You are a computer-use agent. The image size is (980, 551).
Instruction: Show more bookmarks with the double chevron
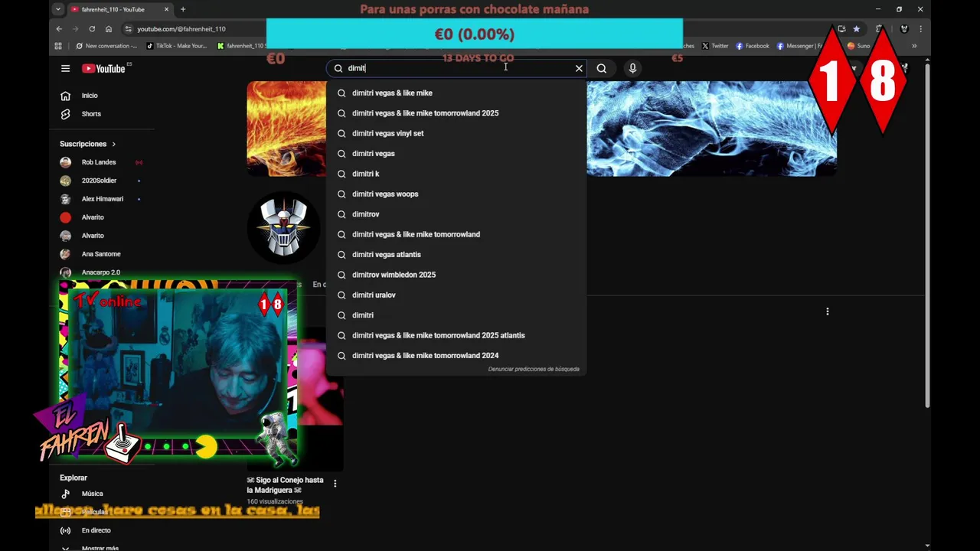[x=913, y=46]
